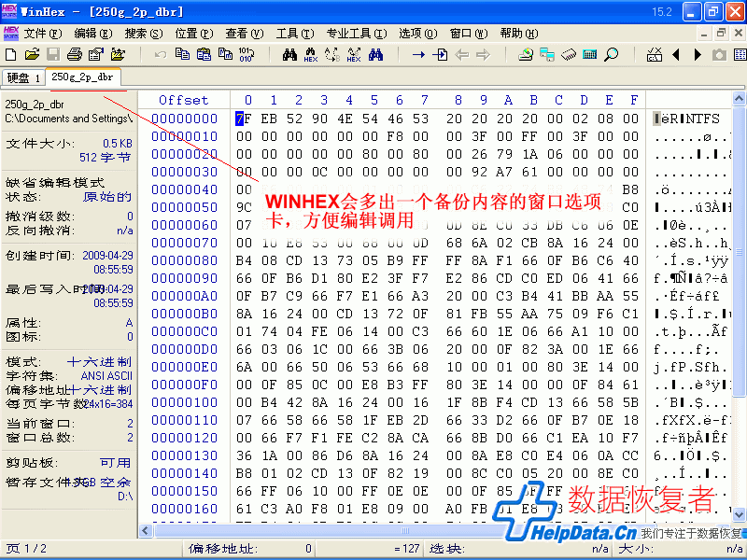The width and height of the screenshot is (747, 560).
Task: Click the Undo arrow icon
Action: click(161, 55)
